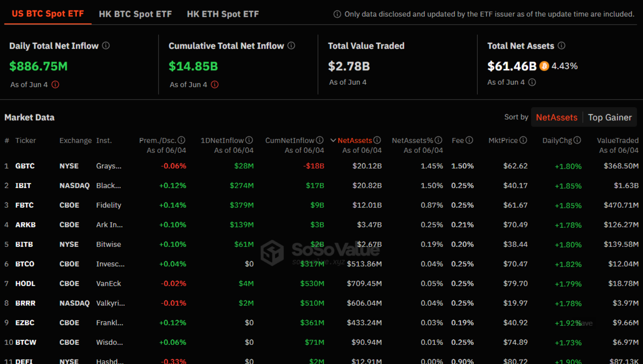Click BTCW's $6.97M value traded cell

[x=625, y=342]
